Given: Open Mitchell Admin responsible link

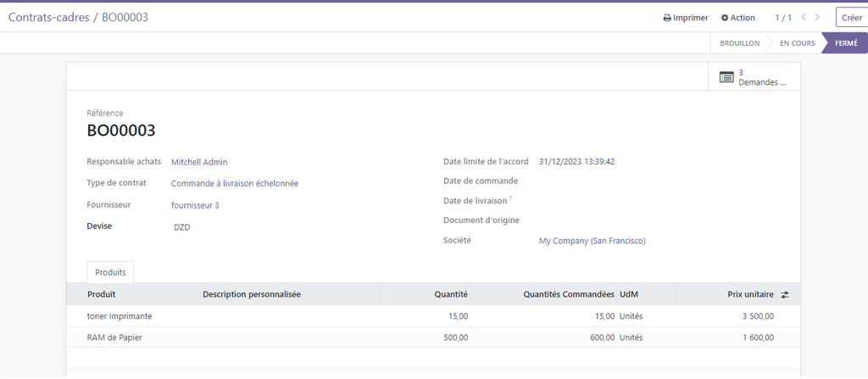Looking at the screenshot, I should click(x=199, y=162).
